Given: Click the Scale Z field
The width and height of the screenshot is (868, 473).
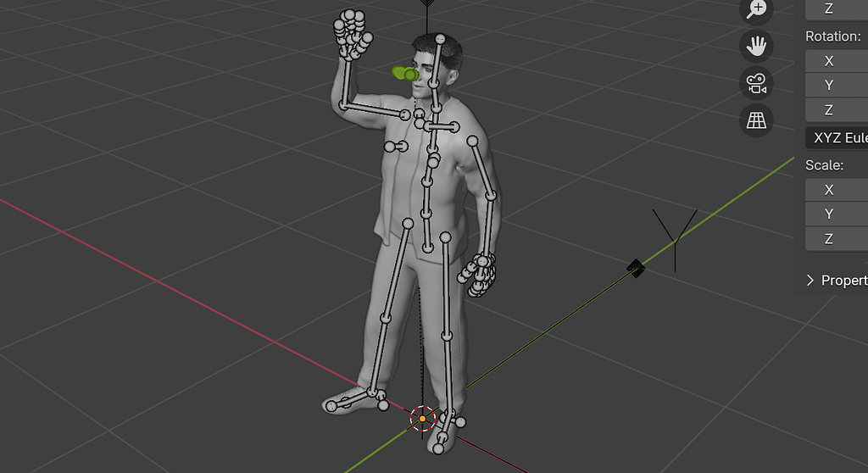Looking at the screenshot, I should (x=836, y=239).
